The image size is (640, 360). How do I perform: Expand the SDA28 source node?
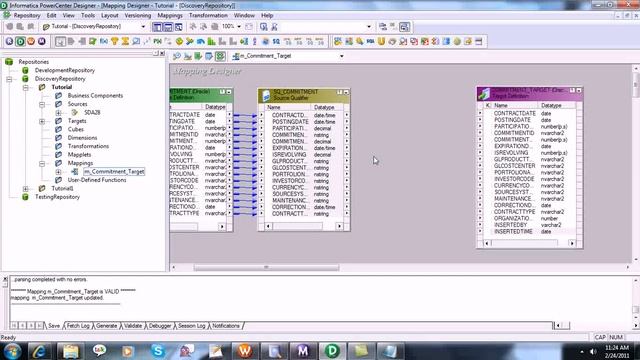pos(58,113)
